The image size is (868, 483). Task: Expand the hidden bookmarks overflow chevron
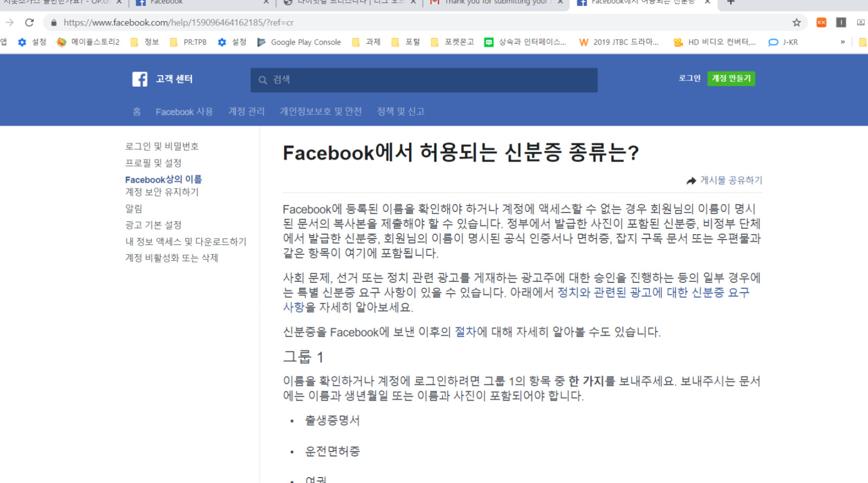pyautogui.click(x=843, y=42)
